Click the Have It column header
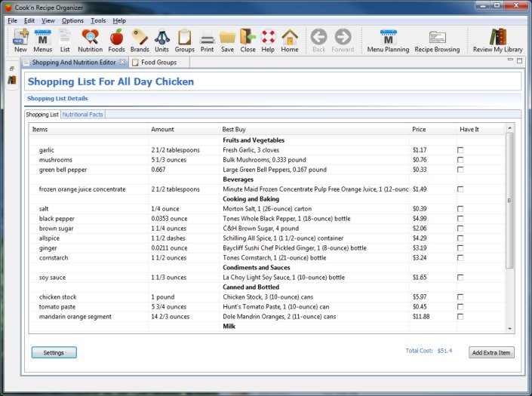 (481, 129)
